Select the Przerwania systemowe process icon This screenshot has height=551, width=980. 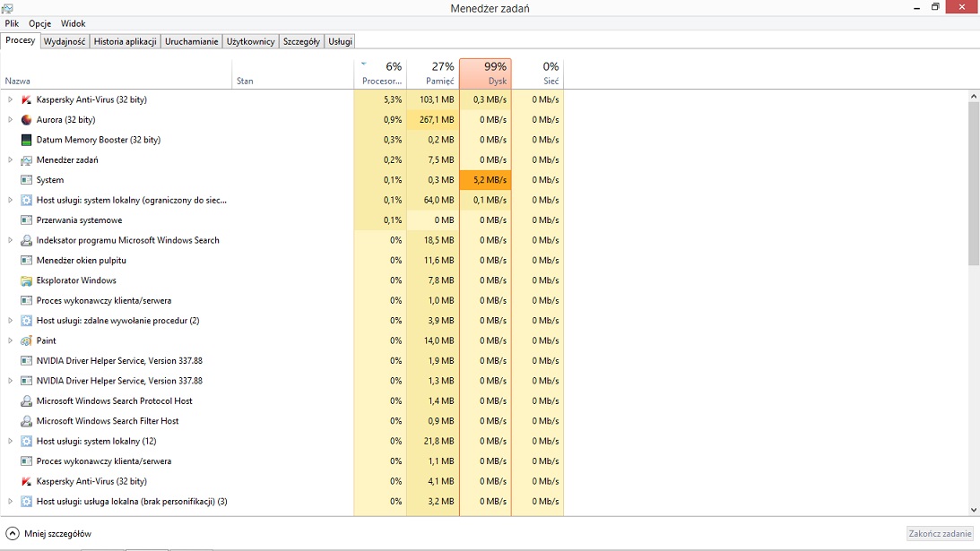(x=26, y=220)
